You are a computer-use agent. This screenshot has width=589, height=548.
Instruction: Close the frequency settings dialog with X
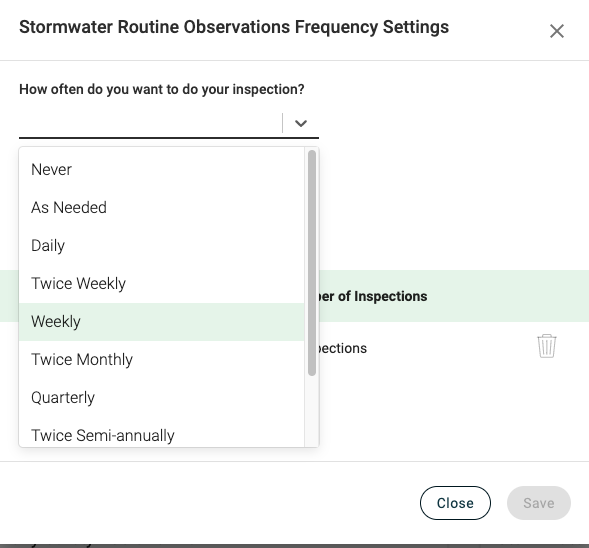pos(557,31)
